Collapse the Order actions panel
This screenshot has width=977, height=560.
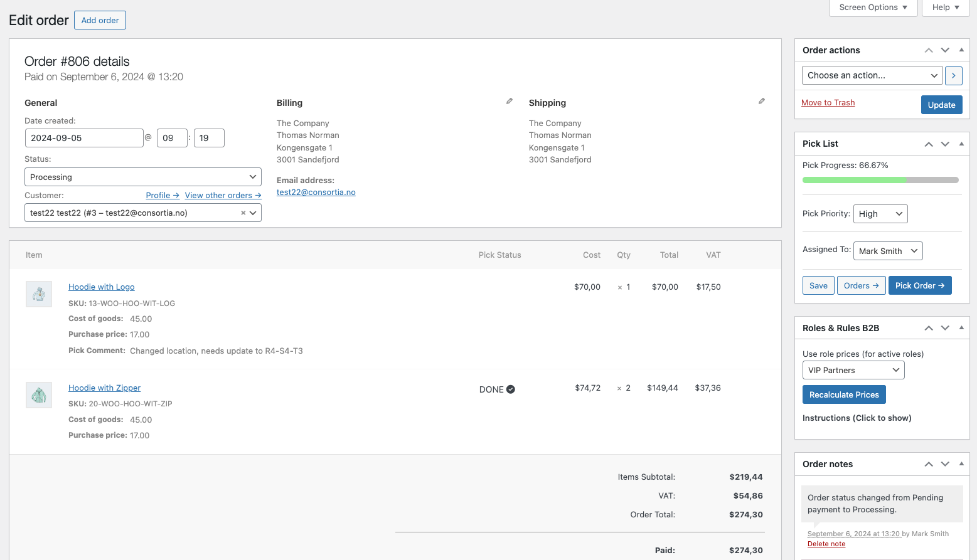pos(961,50)
